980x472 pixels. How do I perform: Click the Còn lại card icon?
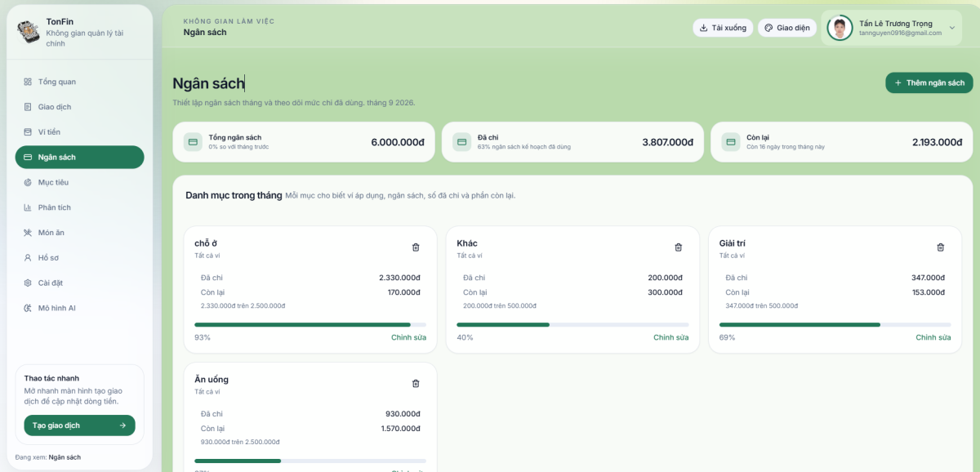730,142
